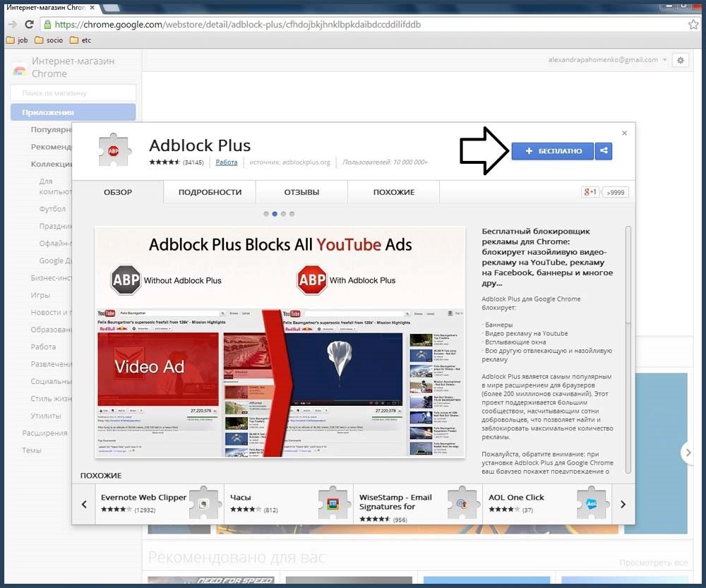Open the Работа category link
The height and width of the screenshot is (588, 706).
[226, 162]
